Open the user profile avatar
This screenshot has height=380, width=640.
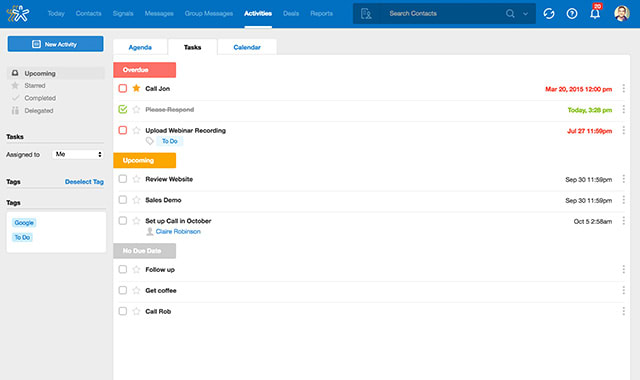coord(622,13)
